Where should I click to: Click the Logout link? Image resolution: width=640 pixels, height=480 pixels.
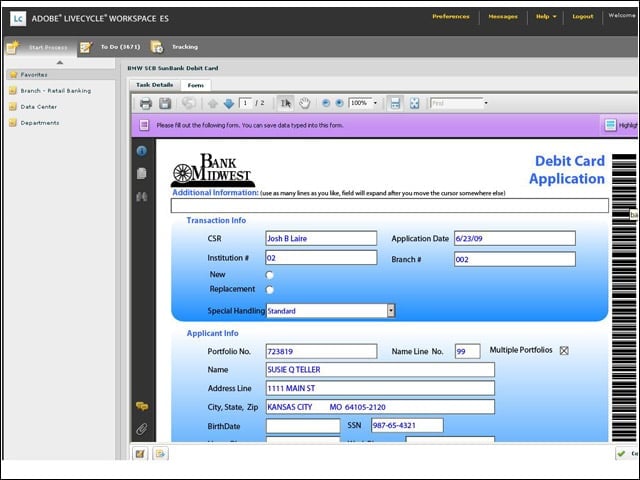pyautogui.click(x=582, y=17)
